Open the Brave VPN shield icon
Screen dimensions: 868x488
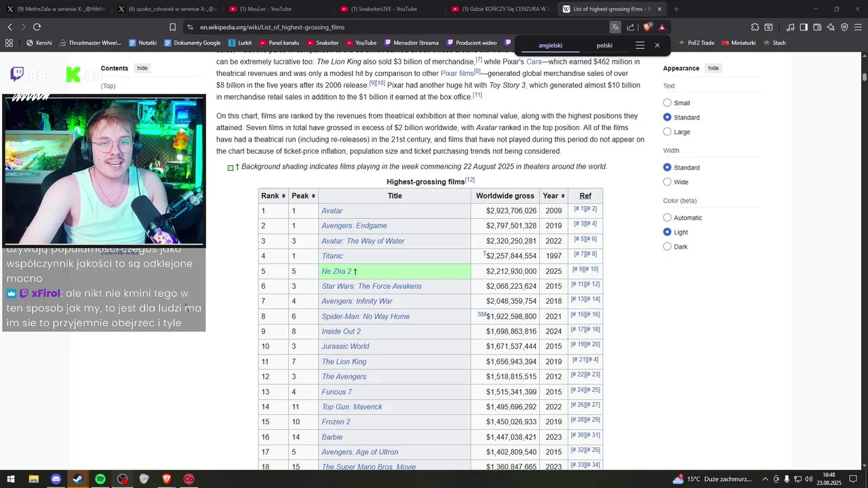click(844, 27)
